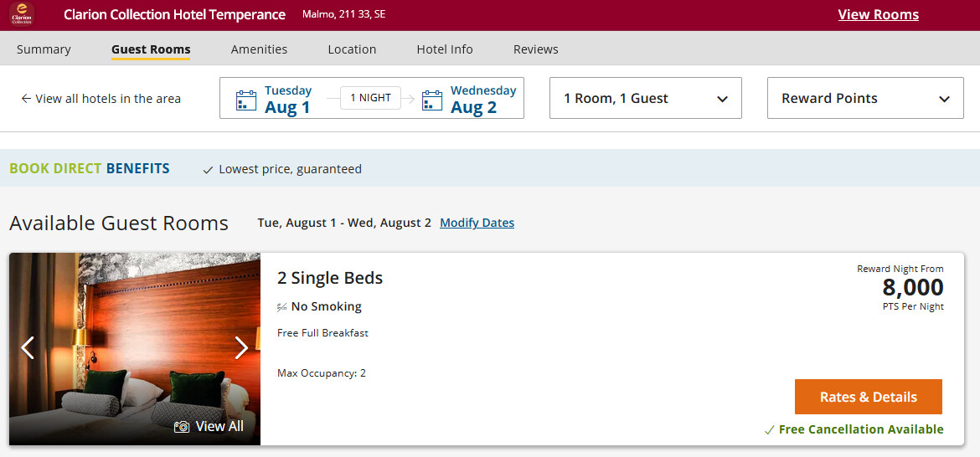Click the check-in calendar icon
This screenshot has width=980, height=457.
pyautogui.click(x=246, y=100)
